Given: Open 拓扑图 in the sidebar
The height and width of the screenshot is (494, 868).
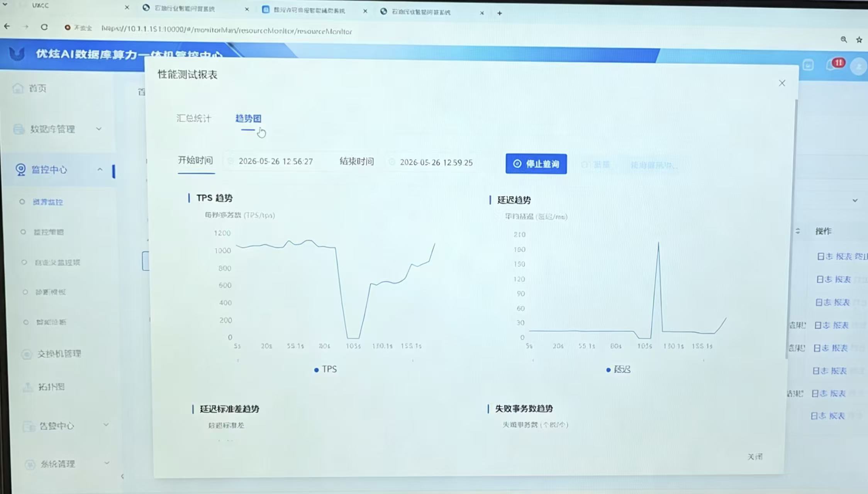Looking at the screenshot, I should [x=51, y=387].
